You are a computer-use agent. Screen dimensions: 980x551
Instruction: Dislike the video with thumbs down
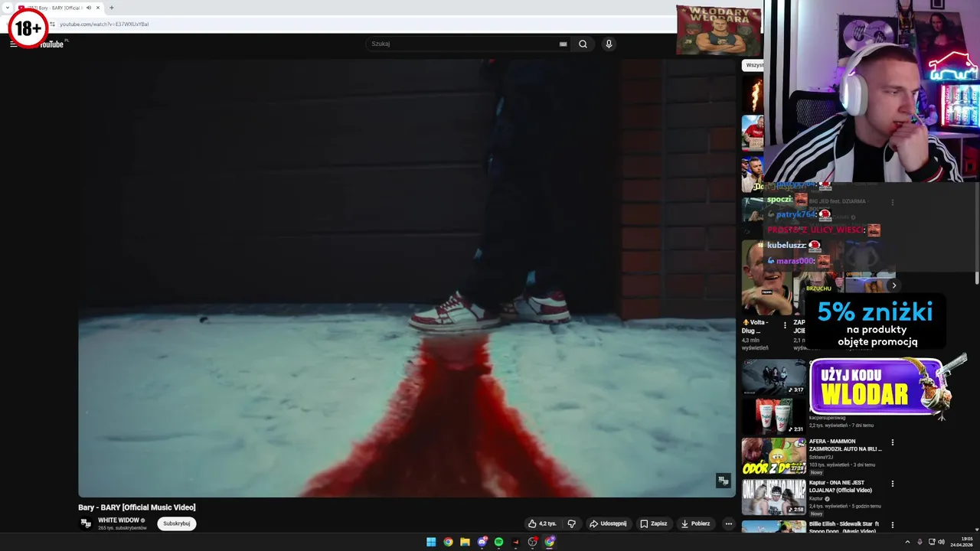571,523
